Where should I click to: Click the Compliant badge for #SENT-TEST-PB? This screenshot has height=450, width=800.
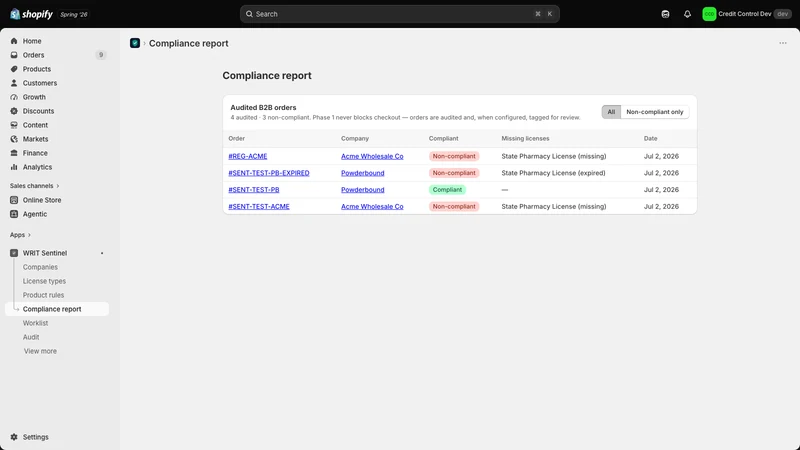pyautogui.click(x=447, y=190)
